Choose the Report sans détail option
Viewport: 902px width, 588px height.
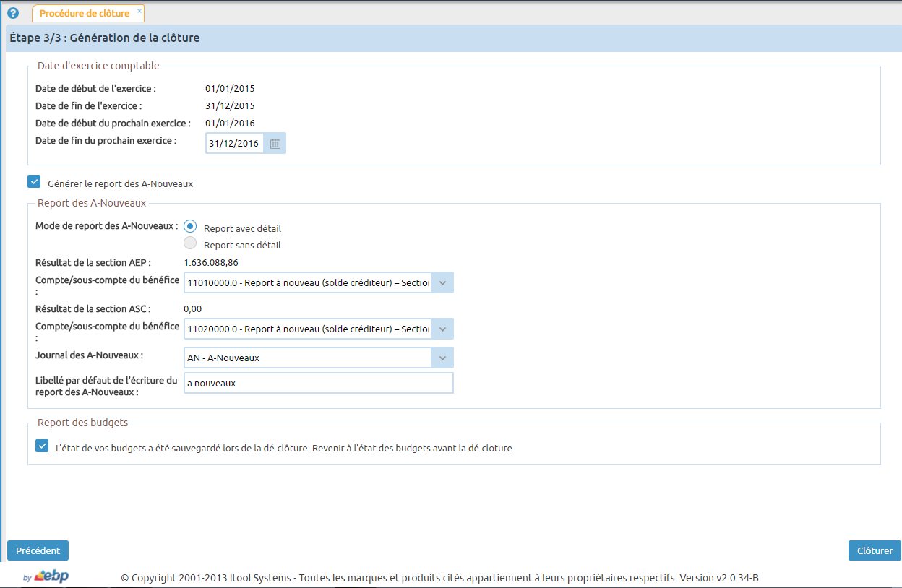pos(190,243)
